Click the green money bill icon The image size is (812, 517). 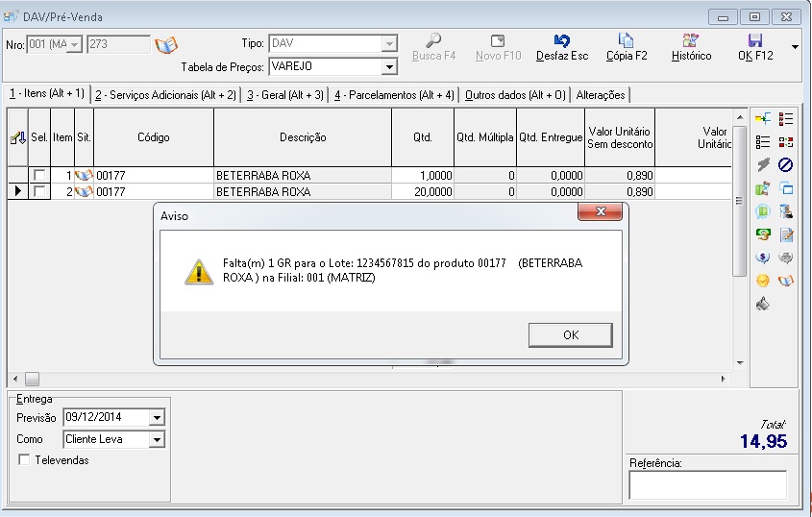[x=763, y=234]
